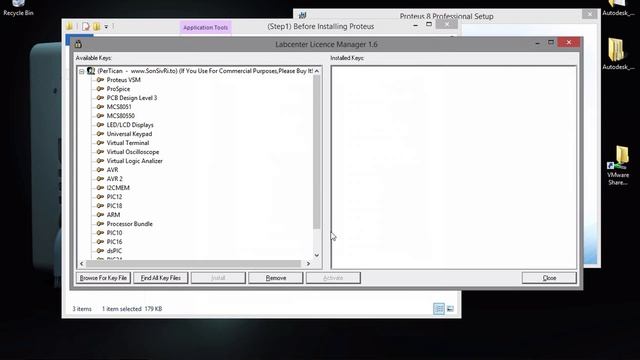Click the new folder icon in Explorer toolbar

(x=96, y=27)
